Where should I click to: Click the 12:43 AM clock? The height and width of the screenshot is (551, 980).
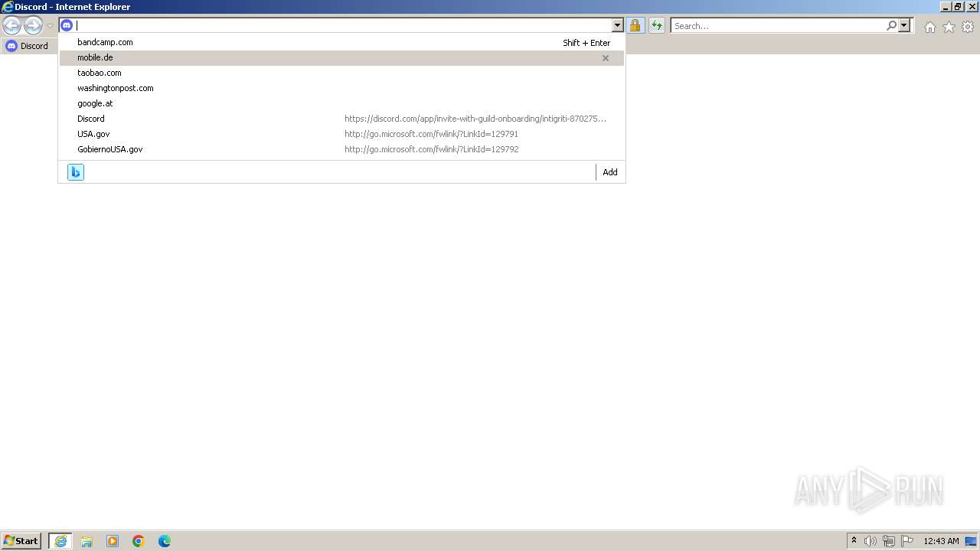pos(941,541)
